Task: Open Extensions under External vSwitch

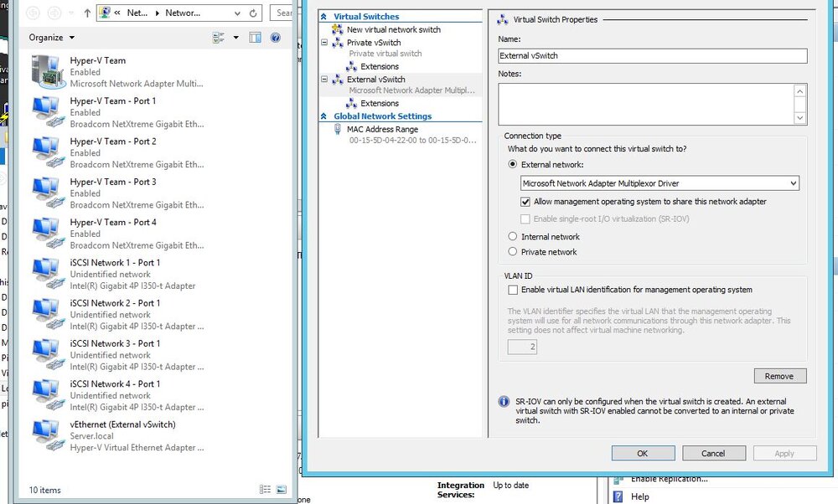Action: click(380, 103)
